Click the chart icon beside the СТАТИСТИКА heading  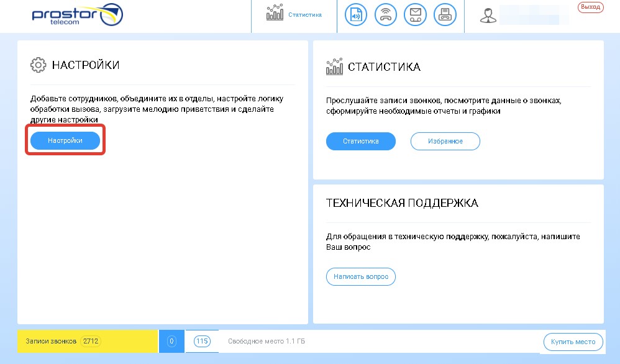pos(334,66)
